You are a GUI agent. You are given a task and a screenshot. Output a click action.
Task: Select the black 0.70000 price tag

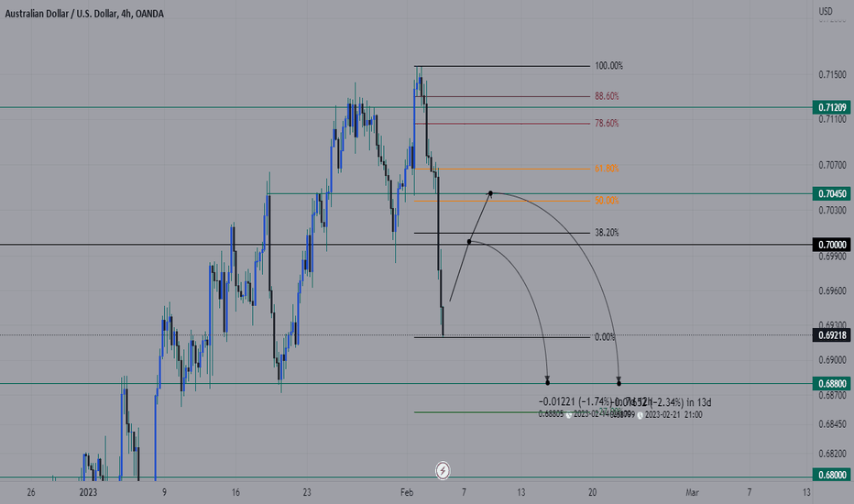click(833, 245)
